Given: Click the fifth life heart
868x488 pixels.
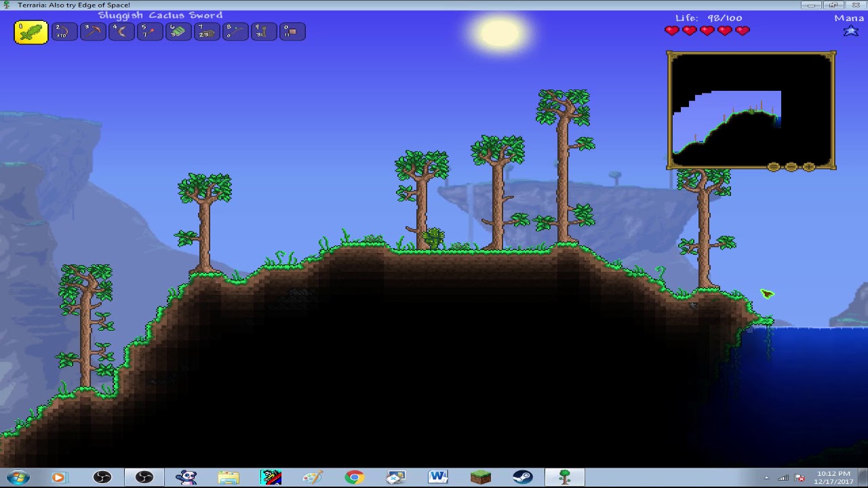Looking at the screenshot, I should [743, 30].
